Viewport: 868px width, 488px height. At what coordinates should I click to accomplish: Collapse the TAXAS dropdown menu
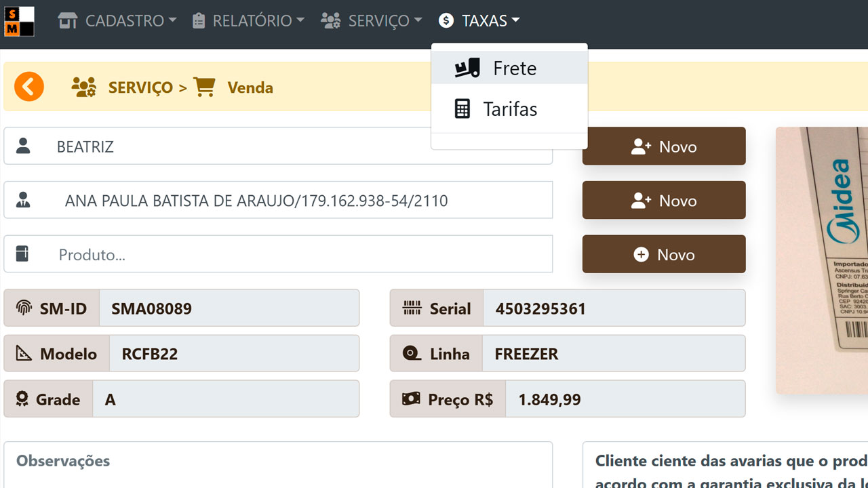point(479,21)
